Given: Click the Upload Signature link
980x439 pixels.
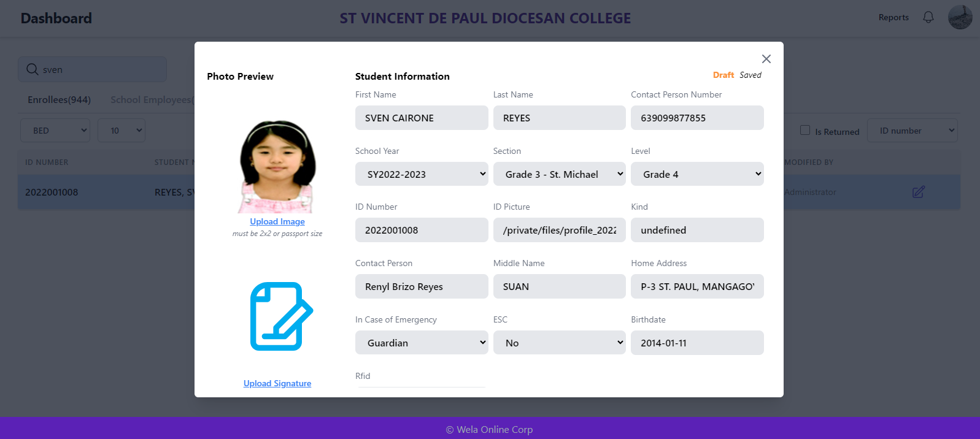Looking at the screenshot, I should click(x=277, y=383).
